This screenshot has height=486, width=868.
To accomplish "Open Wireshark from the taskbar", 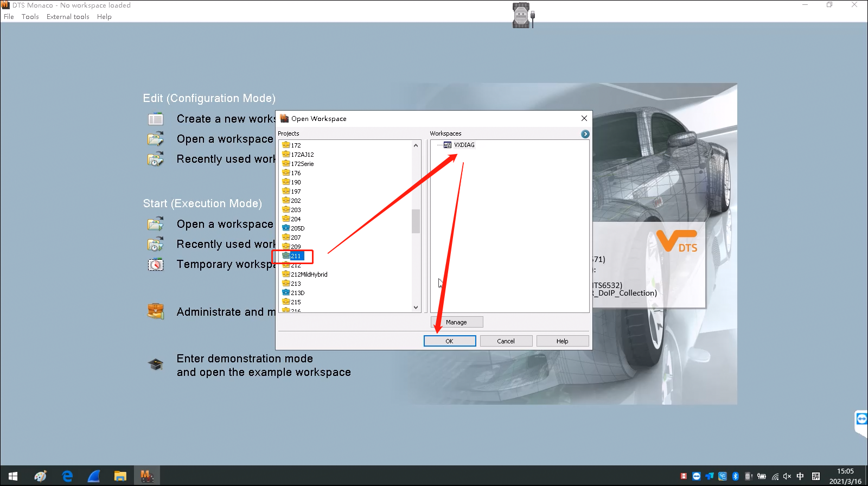I will (x=94, y=476).
